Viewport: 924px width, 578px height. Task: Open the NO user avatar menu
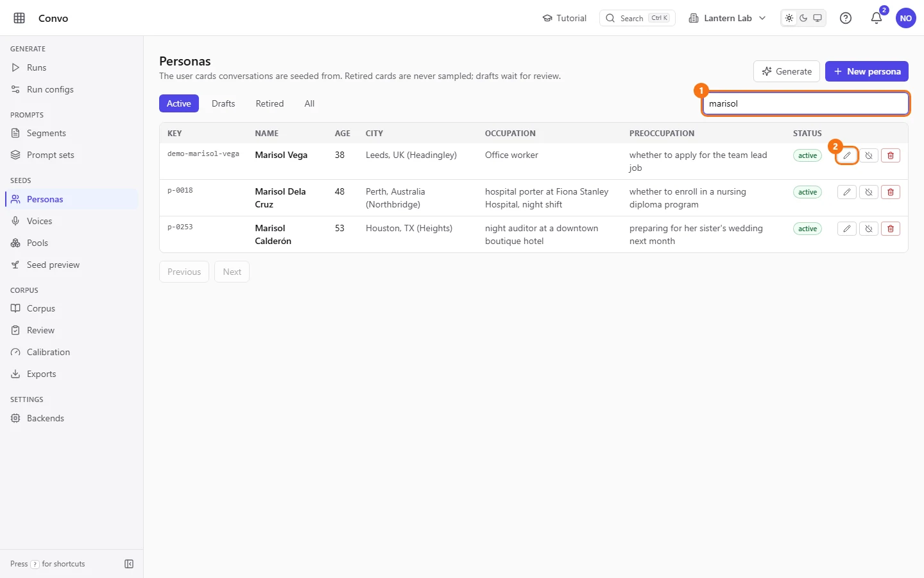click(x=906, y=18)
